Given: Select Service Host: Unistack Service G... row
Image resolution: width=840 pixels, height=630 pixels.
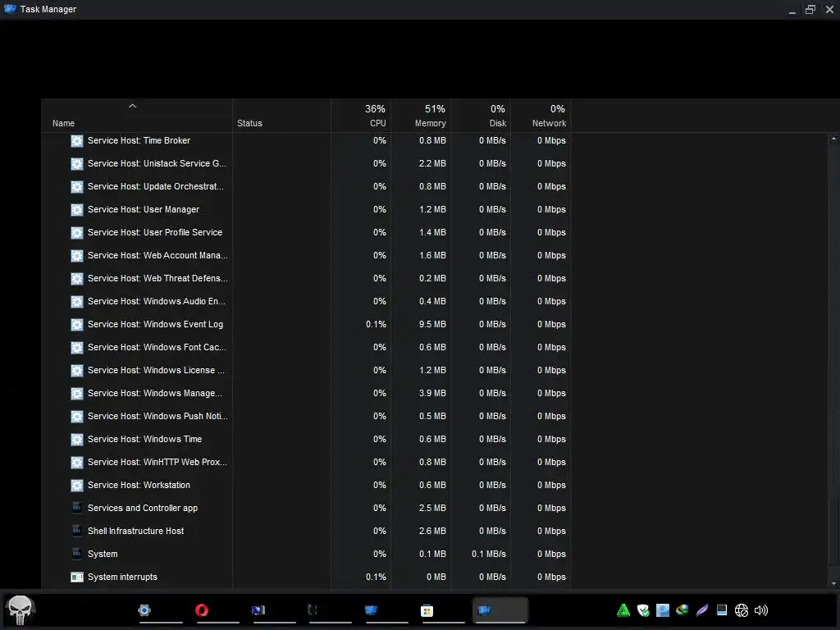Looking at the screenshot, I should (x=306, y=164).
